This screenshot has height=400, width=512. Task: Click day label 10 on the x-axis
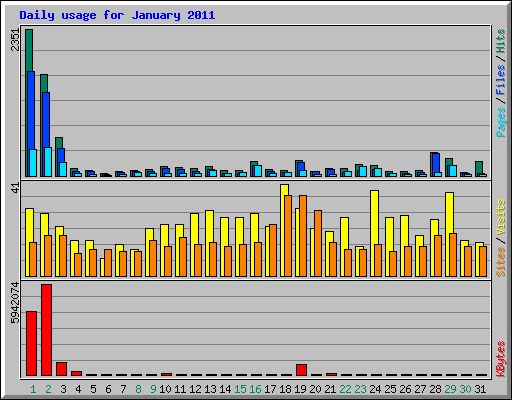(165, 389)
